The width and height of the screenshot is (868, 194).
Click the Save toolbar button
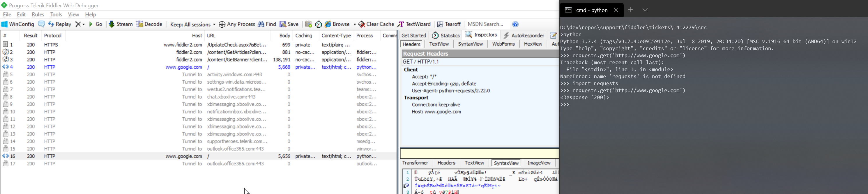coord(289,24)
